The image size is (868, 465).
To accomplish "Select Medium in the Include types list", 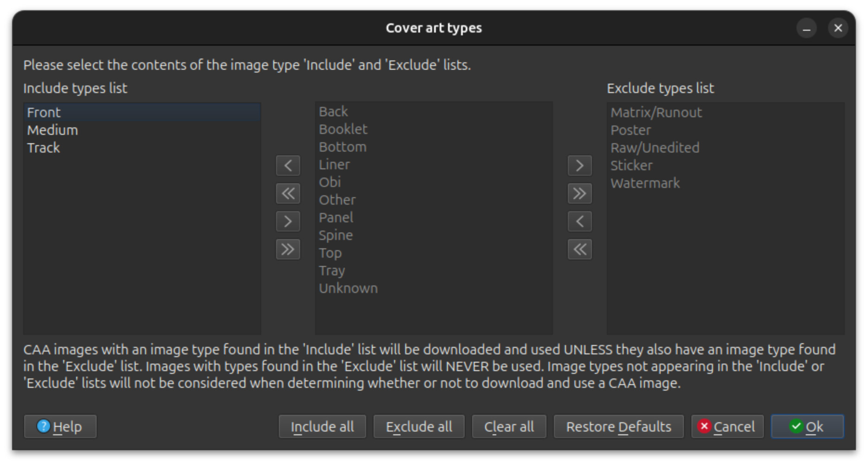I will (x=53, y=130).
